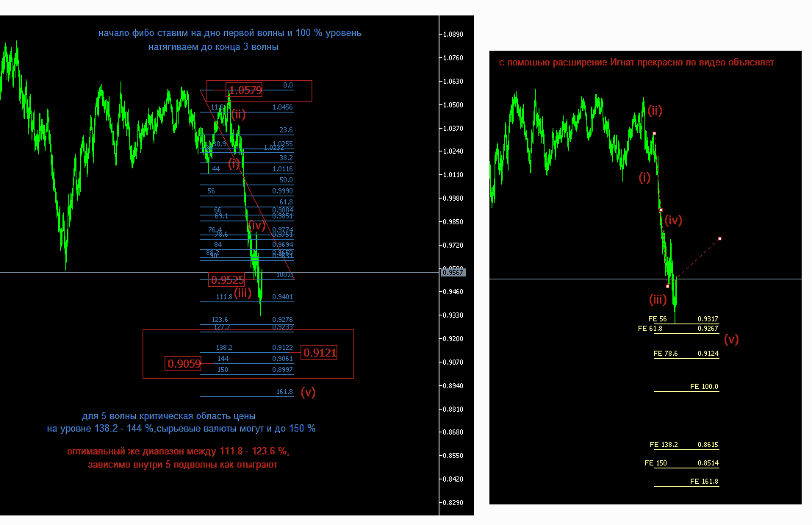Click the 0.9200 price axis label

pyautogui.click(x=453, y=338)
